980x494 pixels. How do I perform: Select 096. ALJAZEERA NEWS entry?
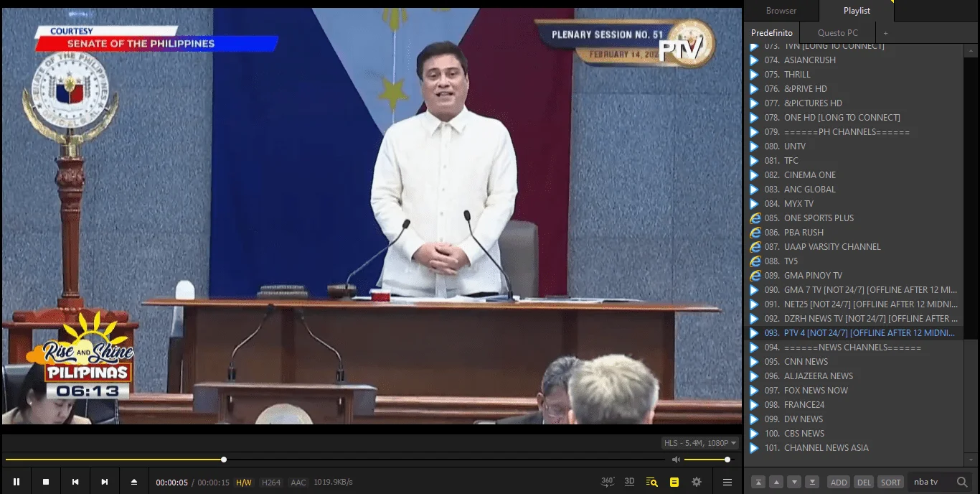coord(854,376)
